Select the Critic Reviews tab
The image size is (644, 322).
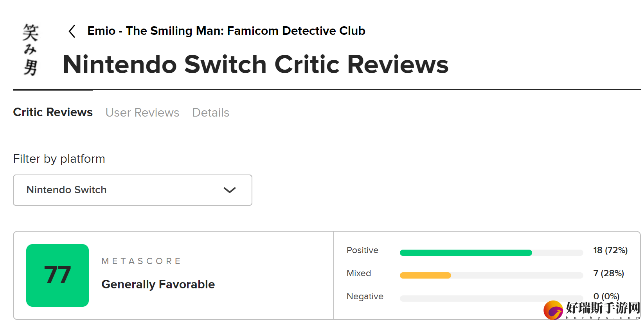click(x=53, y=112)
